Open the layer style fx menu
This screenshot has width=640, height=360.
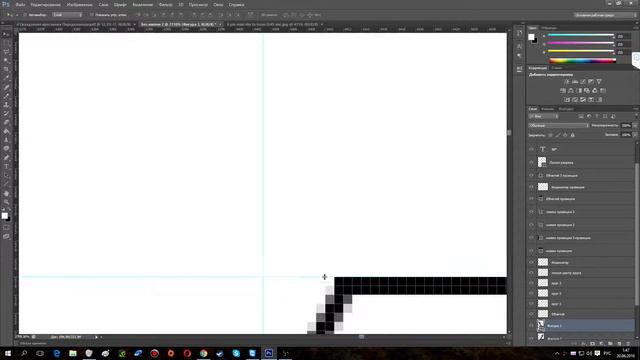(x=583, y=344)
